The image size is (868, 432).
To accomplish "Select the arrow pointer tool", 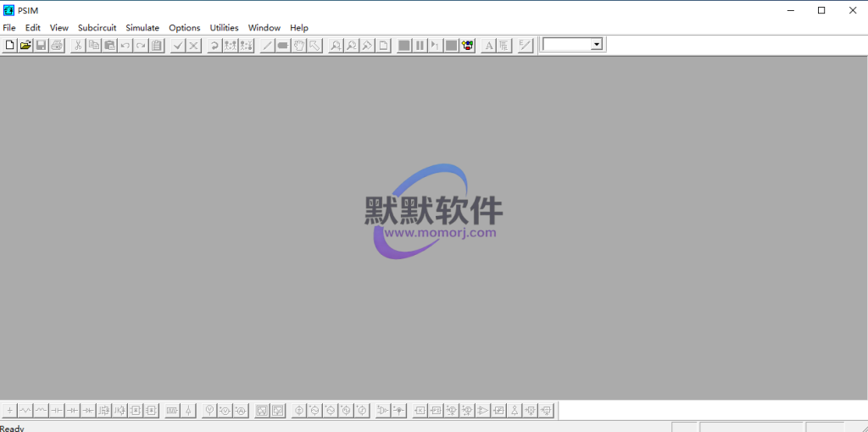I will (314, 46).
